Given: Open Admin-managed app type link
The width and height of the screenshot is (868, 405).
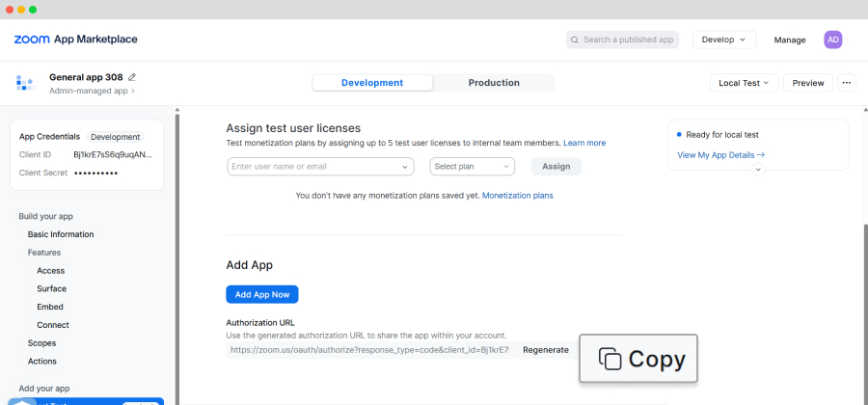Looking at the screenshot, I should (x=92, y=91).
